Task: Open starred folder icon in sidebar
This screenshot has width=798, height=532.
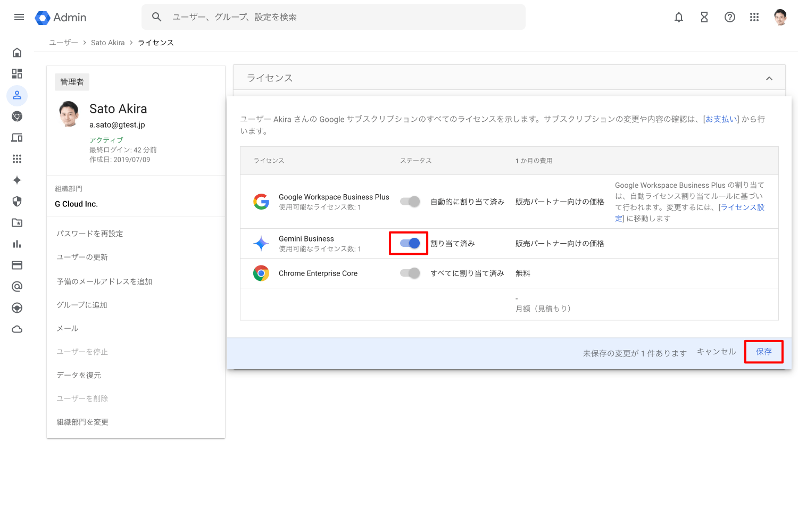Action: [x=17, y=223]
